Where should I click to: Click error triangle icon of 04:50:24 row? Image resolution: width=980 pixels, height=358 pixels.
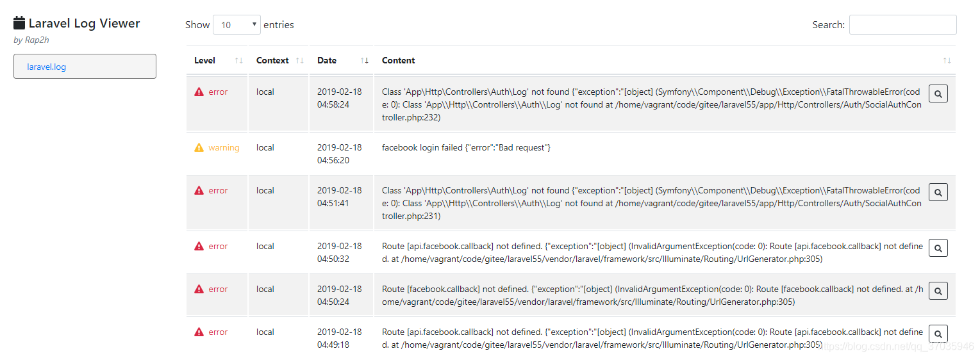tap(199, 289)
